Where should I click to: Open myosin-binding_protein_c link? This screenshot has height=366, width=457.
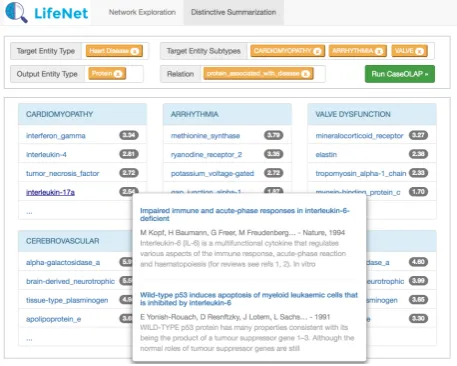(x=358, y=192)
